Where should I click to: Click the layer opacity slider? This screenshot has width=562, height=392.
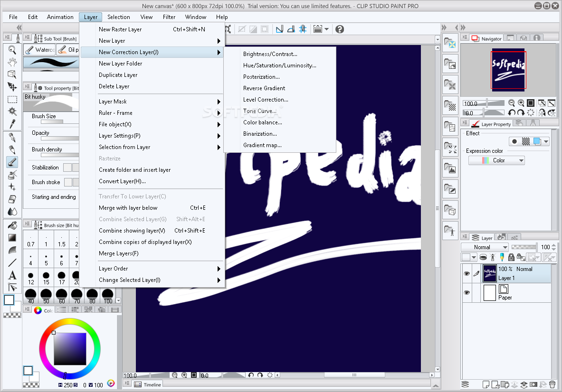coord(524,247)
